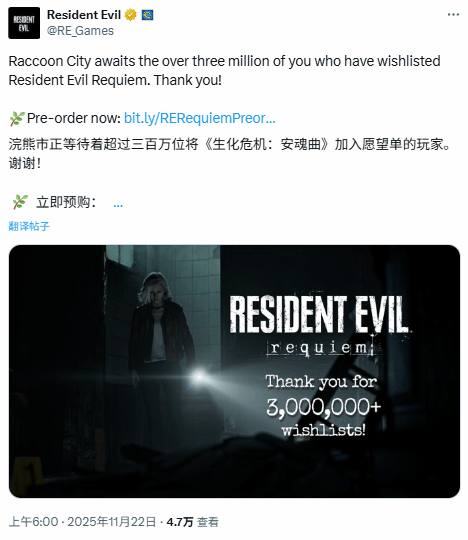Open the Resident Evil display name
This screenshot has height=540, width=468.
pyautogui.click(x=84, y=15)
